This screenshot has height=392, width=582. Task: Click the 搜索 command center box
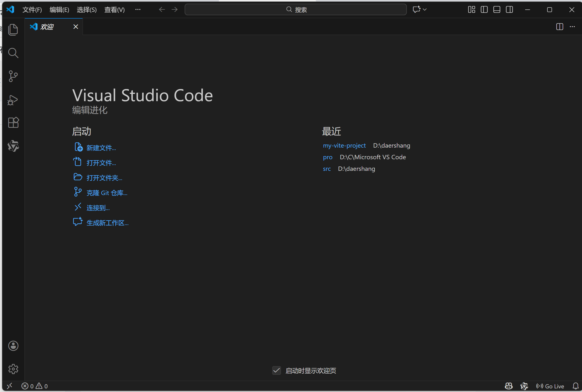click(295, 9)
